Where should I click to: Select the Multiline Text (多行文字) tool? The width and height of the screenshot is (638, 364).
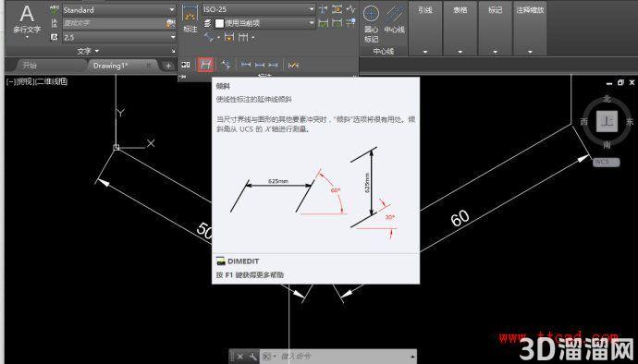coord(27,18)
